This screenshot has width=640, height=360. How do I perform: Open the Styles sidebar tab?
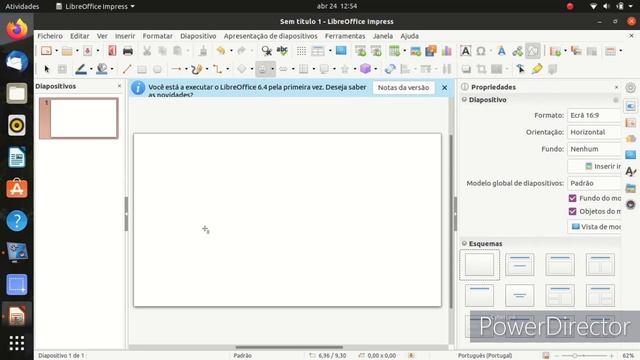631,171
